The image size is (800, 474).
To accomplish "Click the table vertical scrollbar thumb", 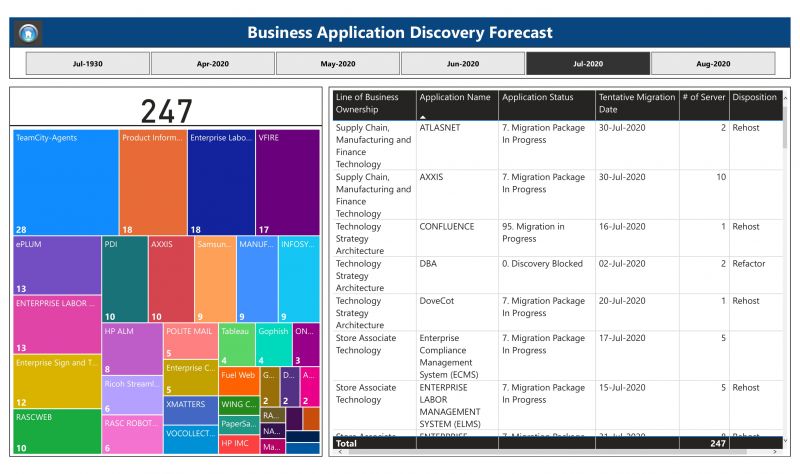I will [x=785, y=128].
